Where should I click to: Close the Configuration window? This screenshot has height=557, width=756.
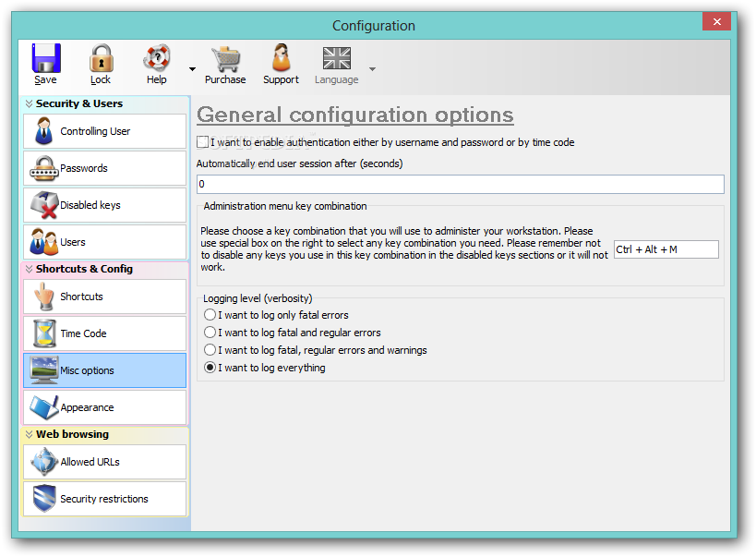[x=717, y=22]
